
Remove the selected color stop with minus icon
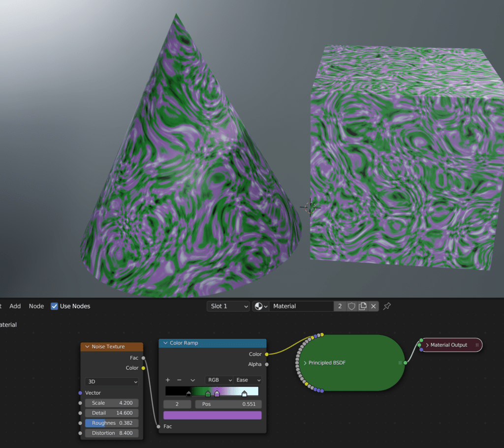179,380
